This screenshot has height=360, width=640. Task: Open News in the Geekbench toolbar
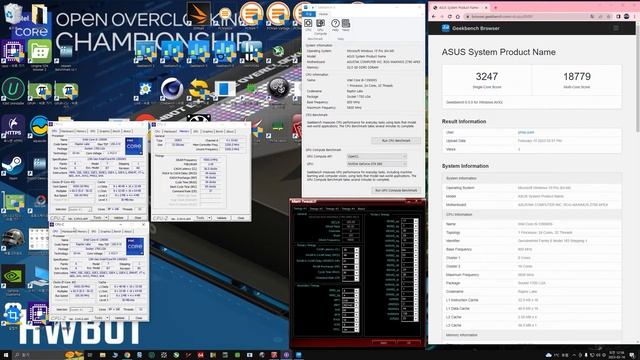click(x=346, y=24)
